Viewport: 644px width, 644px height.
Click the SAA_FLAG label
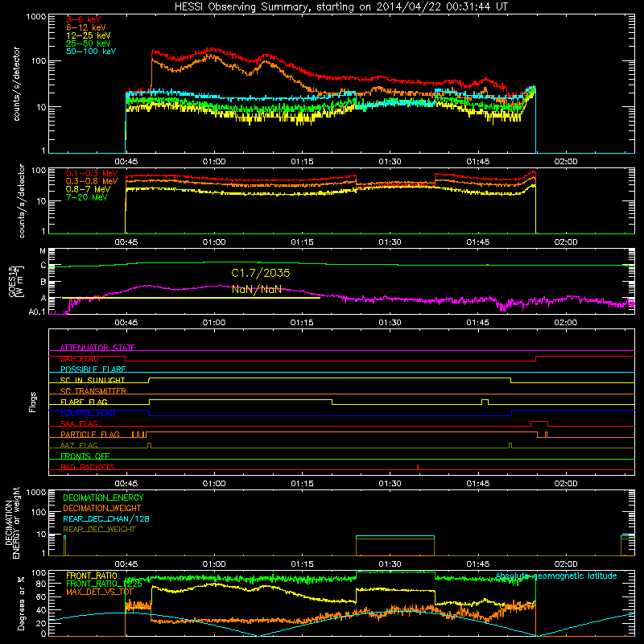79,423
